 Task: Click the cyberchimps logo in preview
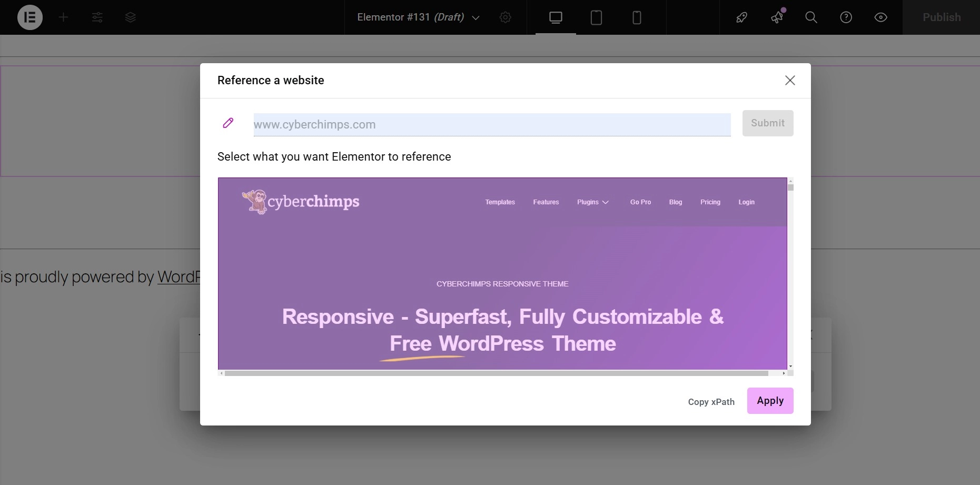click(301, 202)
